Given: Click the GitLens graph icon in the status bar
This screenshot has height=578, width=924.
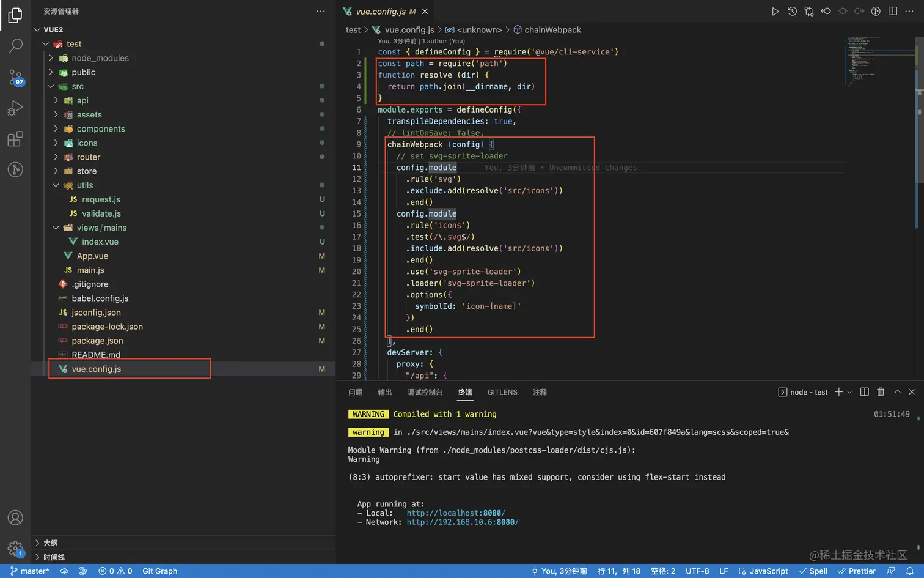Looking at the screenshot, I should (x=83, y=571).
